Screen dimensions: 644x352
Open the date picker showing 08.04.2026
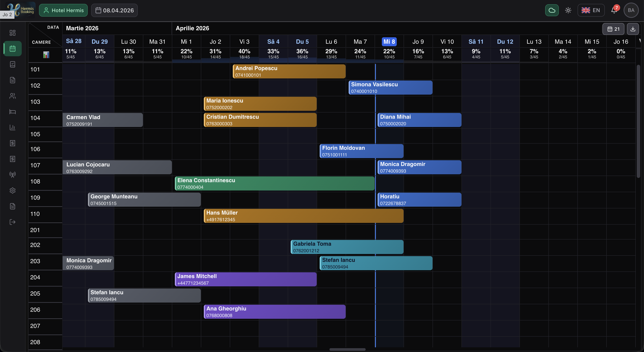tap(114, 10)
